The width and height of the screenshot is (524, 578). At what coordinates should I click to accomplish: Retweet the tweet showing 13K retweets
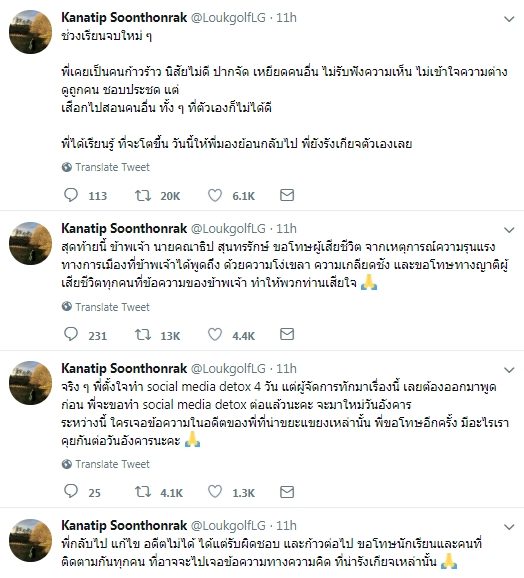click(x=143, y=335)
